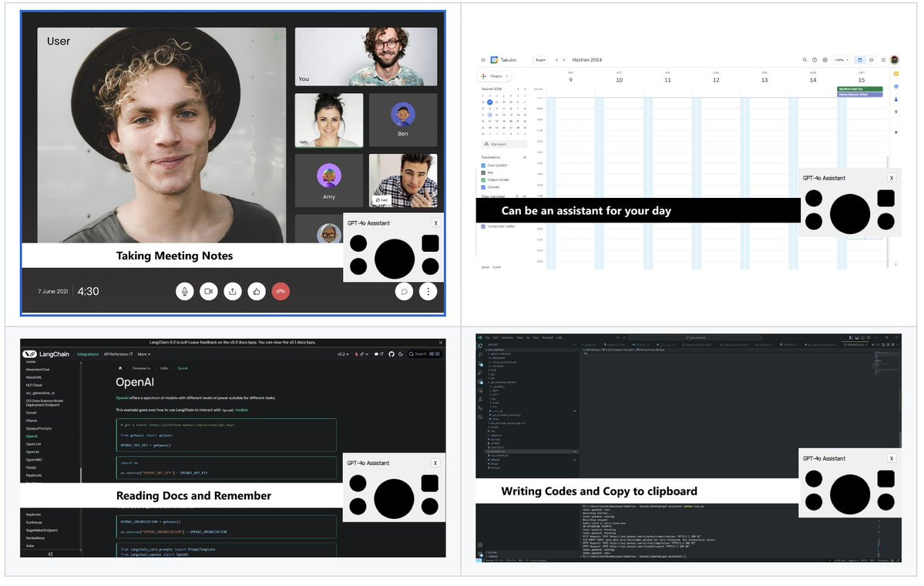Mute microphone in the meeting panel
The width and height of the screenshot is (924, 586).
[x=184, y=291]
